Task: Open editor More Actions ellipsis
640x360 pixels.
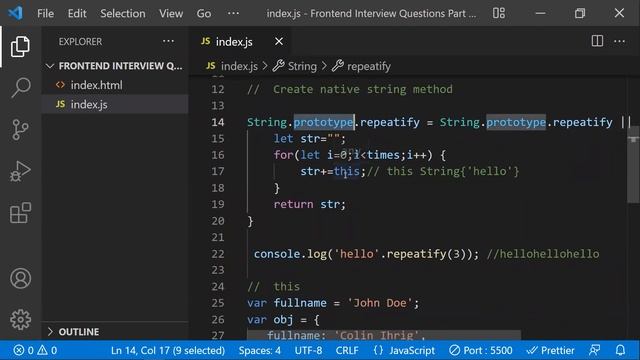Action: tap(619, 41)
